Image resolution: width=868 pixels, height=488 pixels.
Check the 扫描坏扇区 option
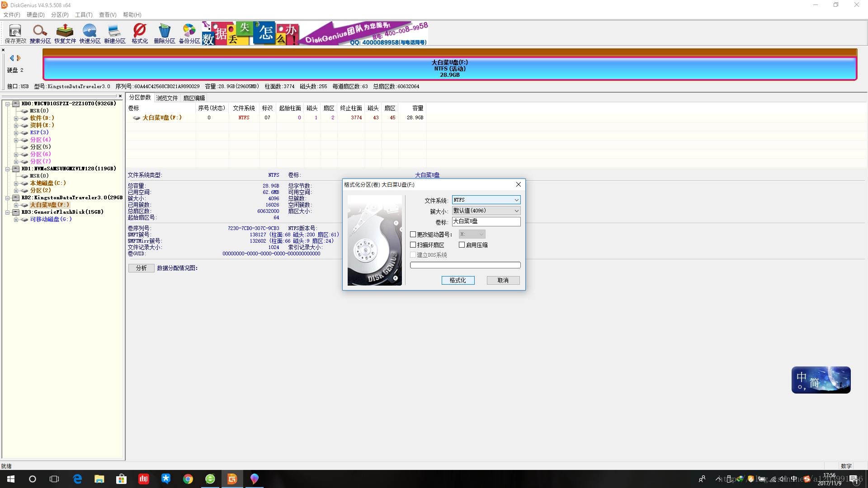coord(413,245)
